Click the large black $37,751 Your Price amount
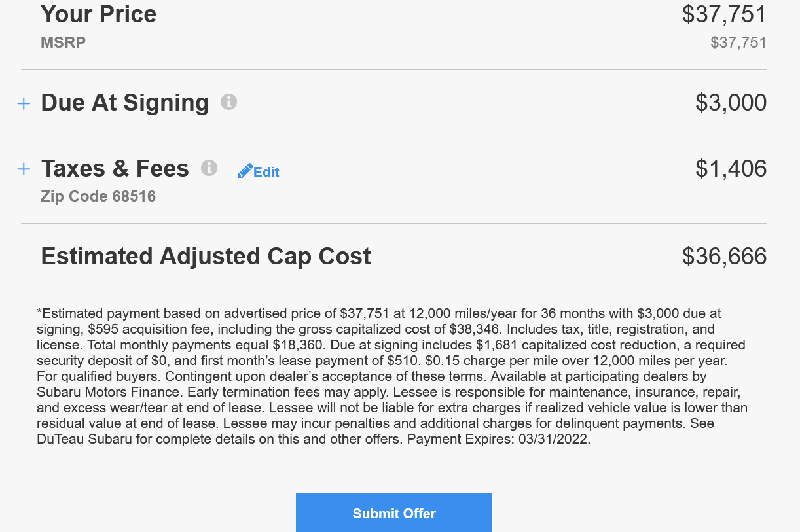This screenshot has height=532, width=800. pyautogui.click(x=724, y=14)
